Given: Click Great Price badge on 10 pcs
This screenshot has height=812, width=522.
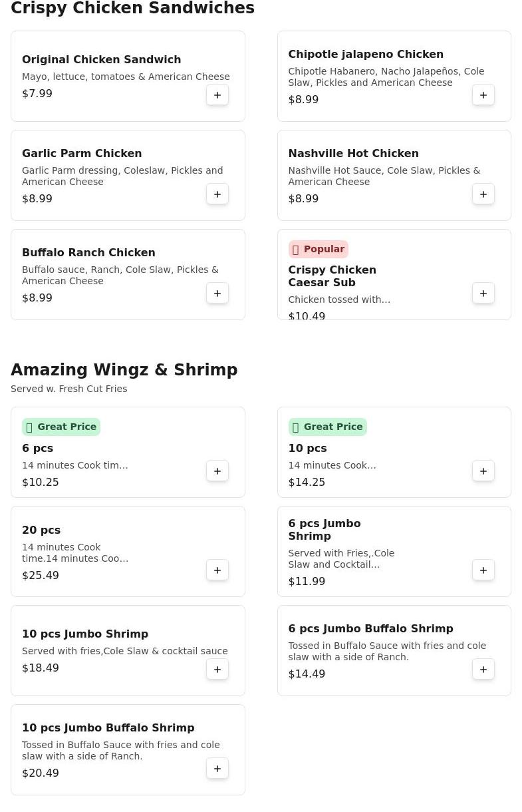Looking at the screenshot, I should pyautogui.click(x=327, y=427).
